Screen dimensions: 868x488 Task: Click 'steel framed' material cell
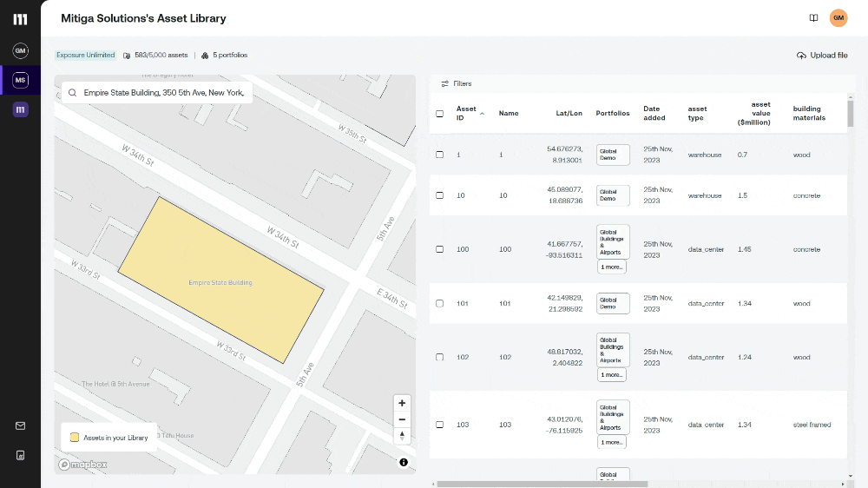click(x=812, y=425)
